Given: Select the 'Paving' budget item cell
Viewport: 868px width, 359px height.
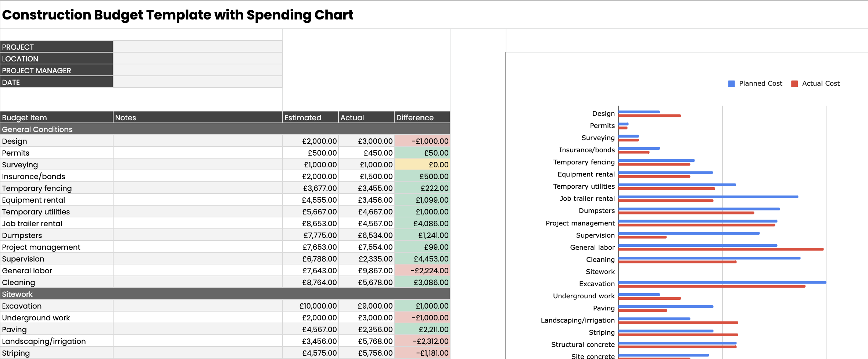Looking at the screenshot, I should [57, 329].
